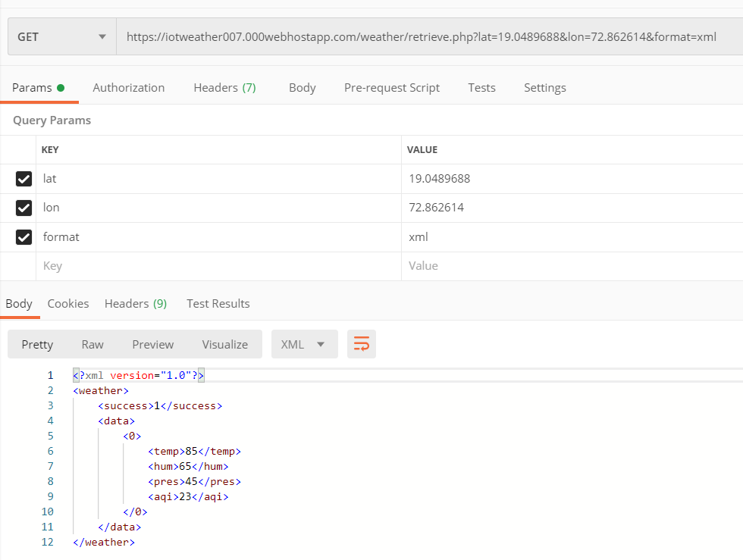This screenshot has width=743, height=560.
Task: Switch to the Authorization tab
Action: tap(128, 88)
